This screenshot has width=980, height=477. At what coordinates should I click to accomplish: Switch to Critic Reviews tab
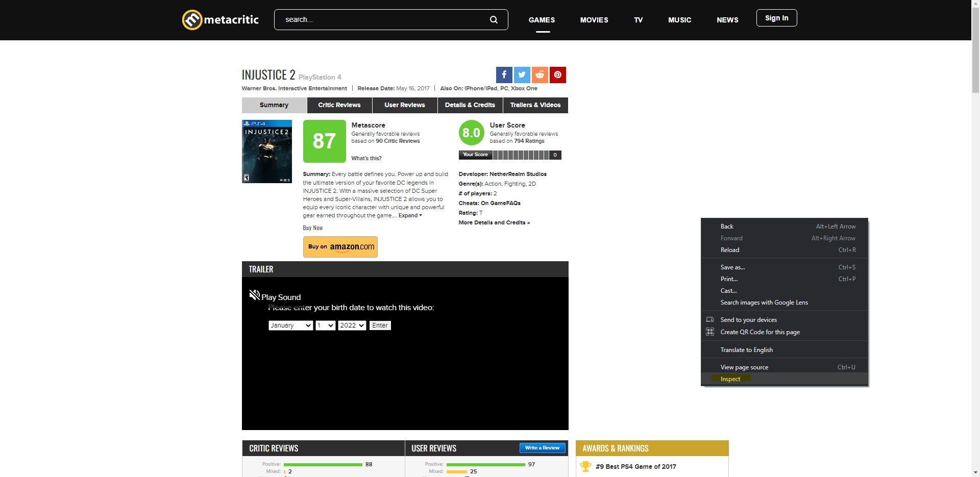point(339,105)
